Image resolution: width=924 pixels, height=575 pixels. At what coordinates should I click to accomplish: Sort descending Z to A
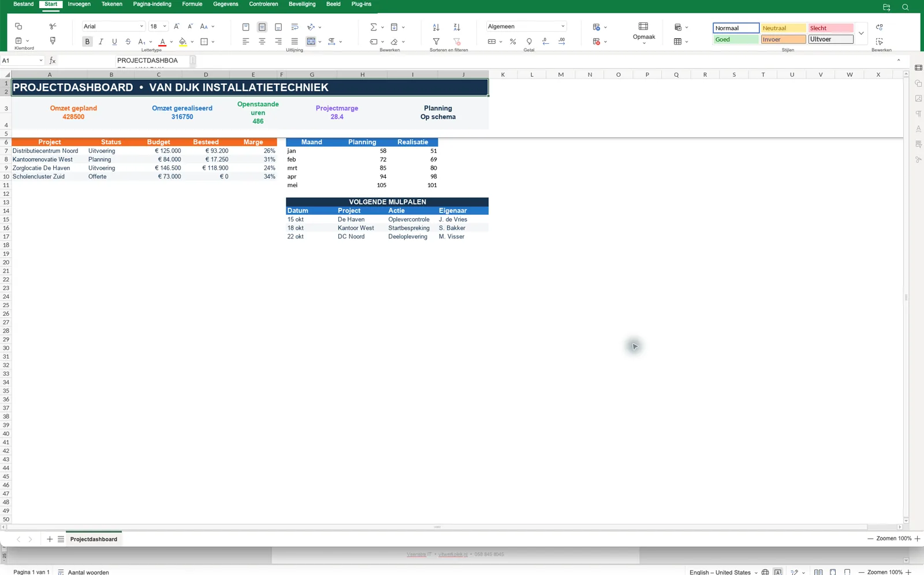(x=457, y=27)
